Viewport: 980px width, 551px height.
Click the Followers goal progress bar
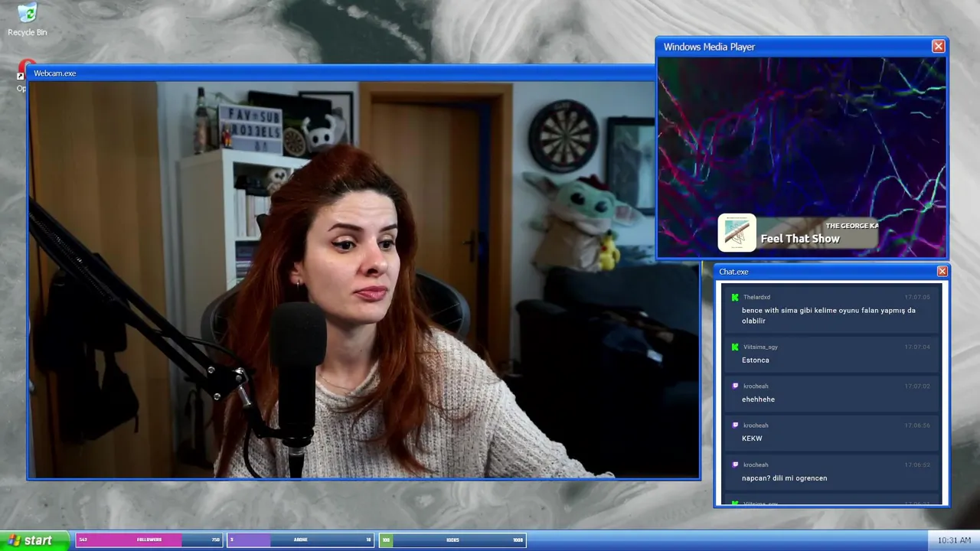(x=149, y=540)
